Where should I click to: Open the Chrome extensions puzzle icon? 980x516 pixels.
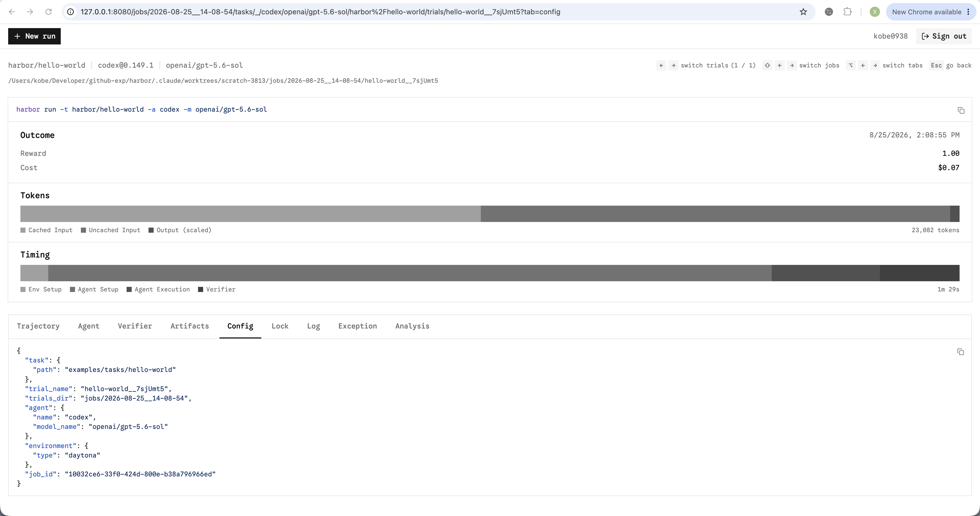847,12
